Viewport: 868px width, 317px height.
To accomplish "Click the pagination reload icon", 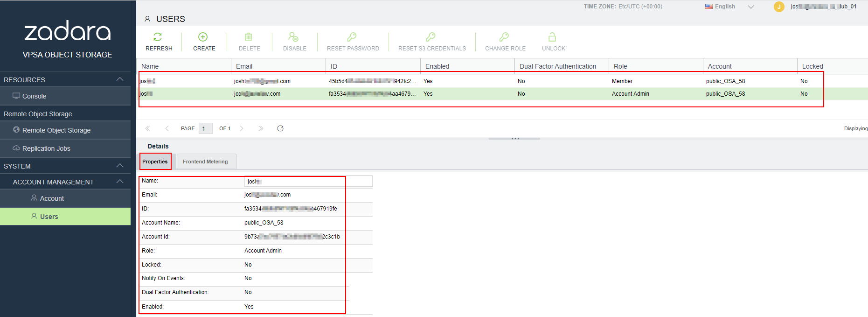I will point(280,128).
